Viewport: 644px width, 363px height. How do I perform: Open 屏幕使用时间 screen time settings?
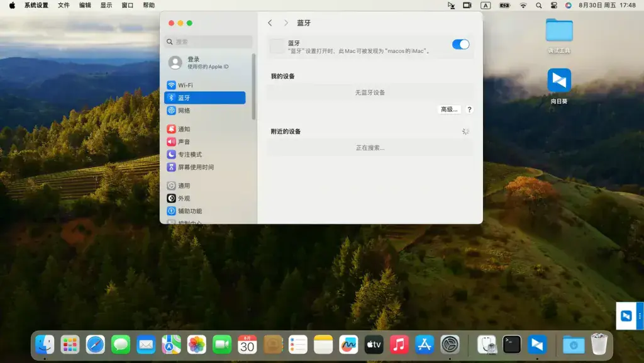[205, 167]
